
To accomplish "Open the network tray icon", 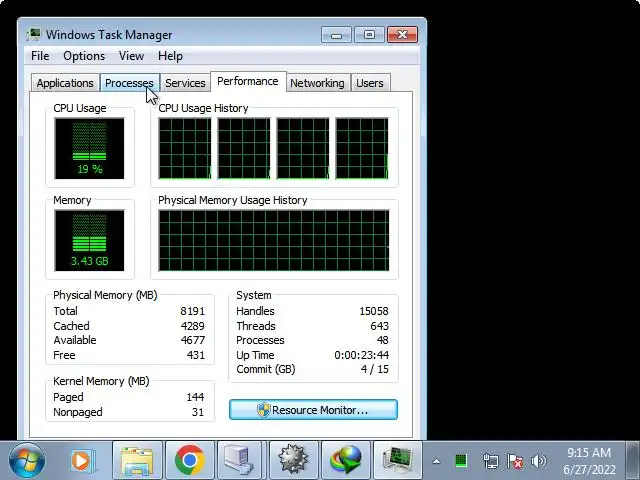I will pos(490,462).
